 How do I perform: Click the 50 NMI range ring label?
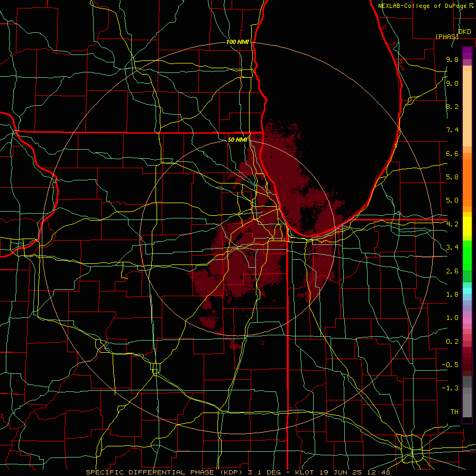tap(237, 140)
